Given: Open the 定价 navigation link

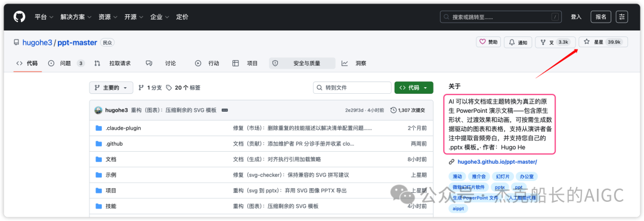Looking at the screenshot, I should tap(182, 17).
